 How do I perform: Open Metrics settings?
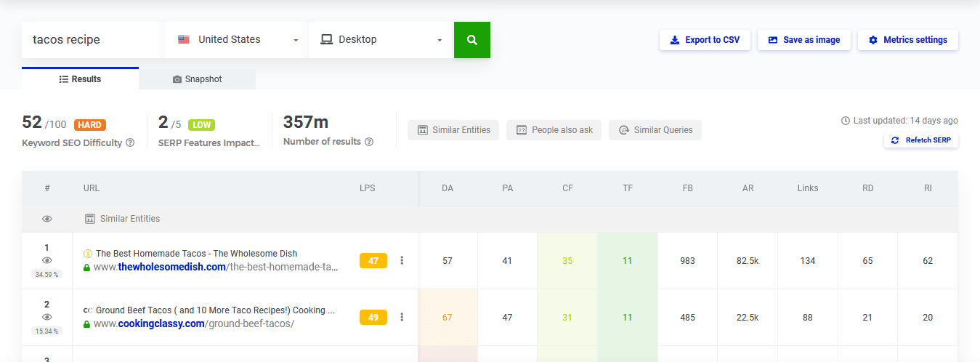pos(908,40)
